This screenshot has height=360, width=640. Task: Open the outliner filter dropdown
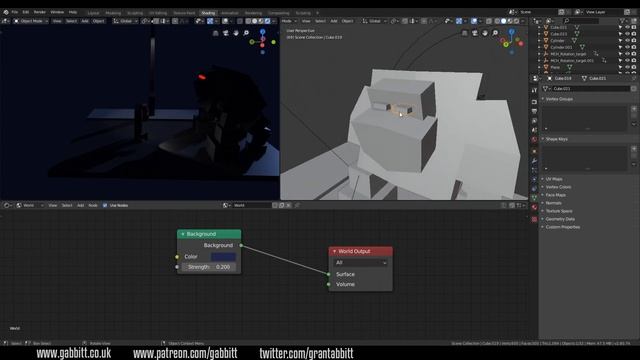(623, 20)
